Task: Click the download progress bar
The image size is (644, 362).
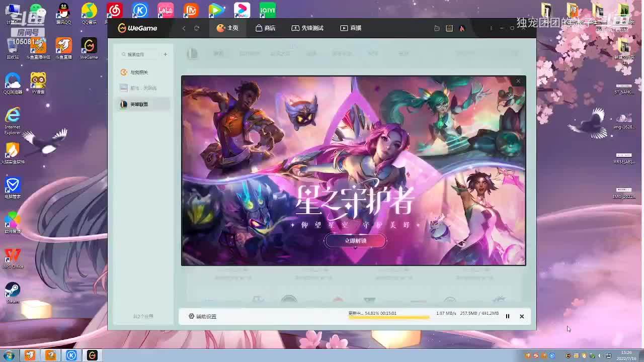Action: 388,317
